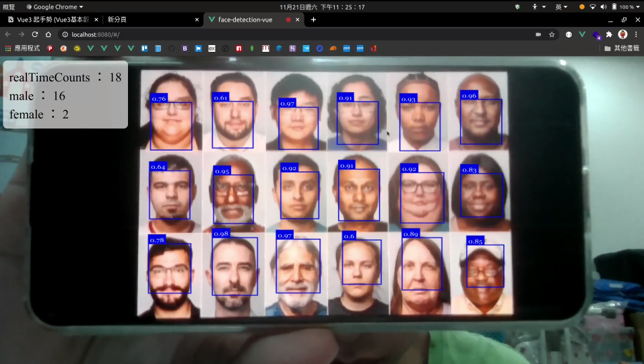Open the 英 input method dropdown

point(560,7)
